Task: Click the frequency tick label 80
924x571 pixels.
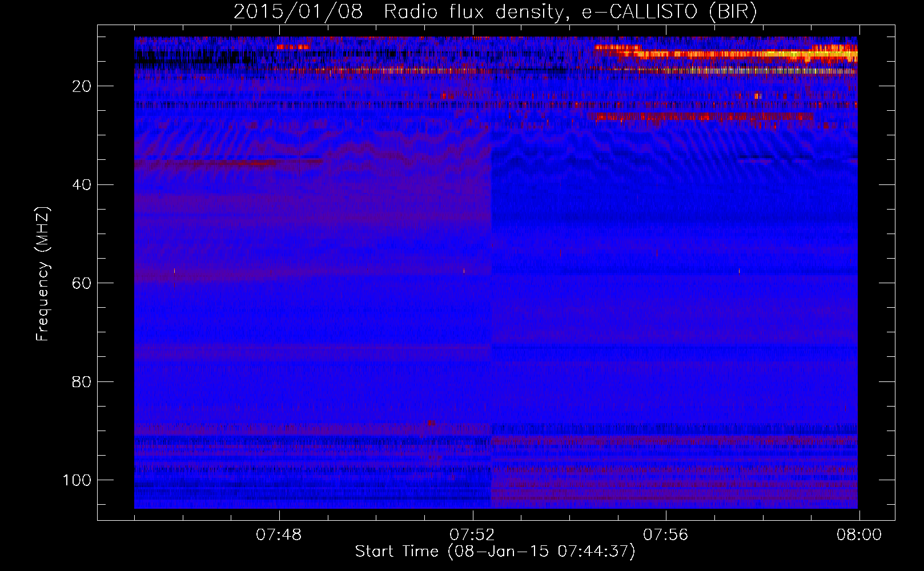Action: [82, 381]
